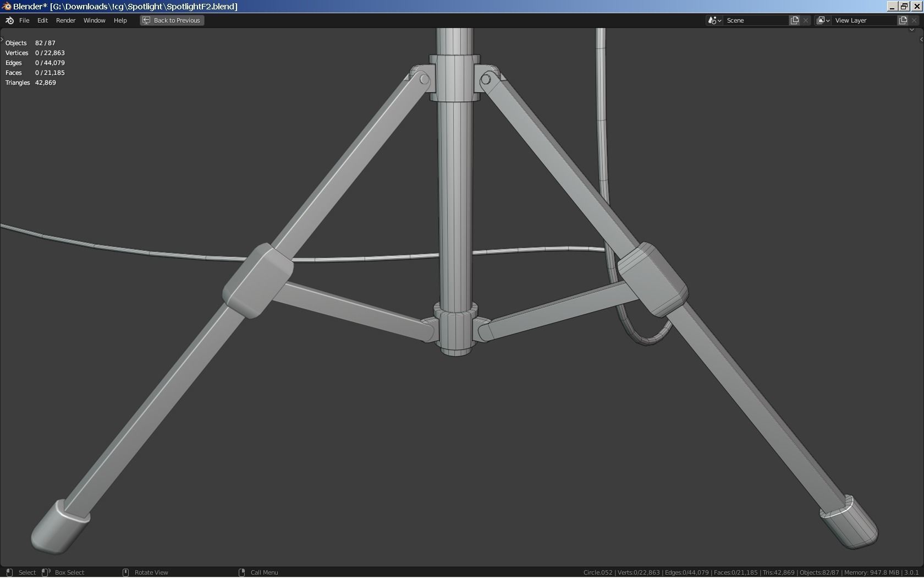The width and height of the screenshot is (924, 578).
Task: Click the Select status bar label
Action: (27, 572)
